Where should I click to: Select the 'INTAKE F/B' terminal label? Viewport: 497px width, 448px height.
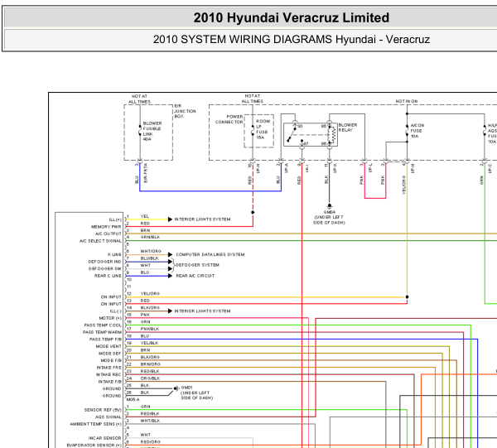click(x=109, y=382)
